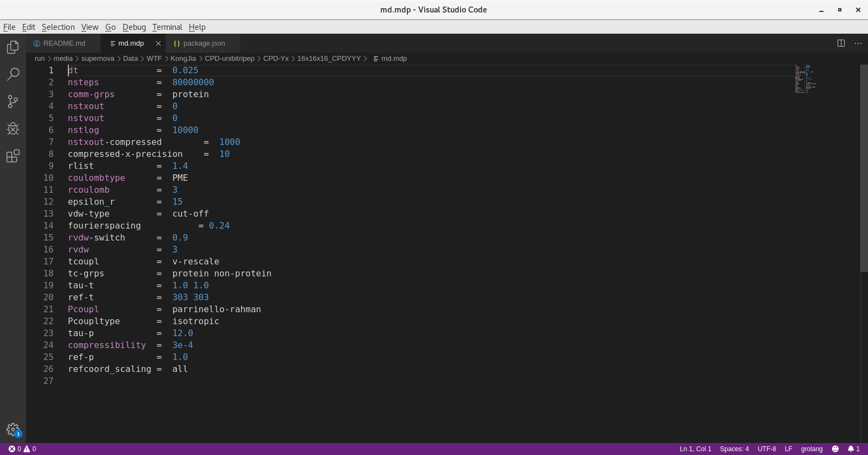Click 'rvdw-switch' on line 15
The image size is (868, 455).
coord(97,238)
